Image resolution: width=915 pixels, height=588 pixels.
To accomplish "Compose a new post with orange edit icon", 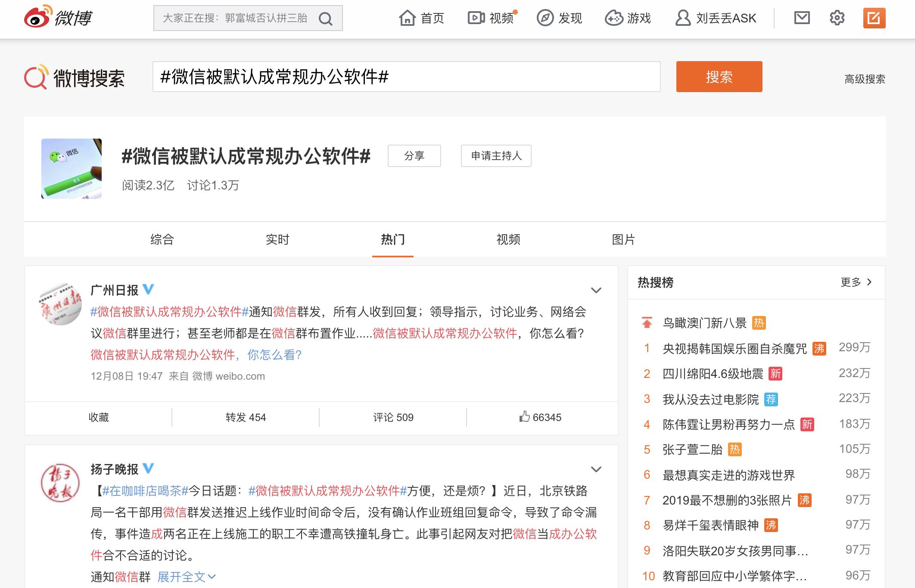I will click(x=874, y=18).
